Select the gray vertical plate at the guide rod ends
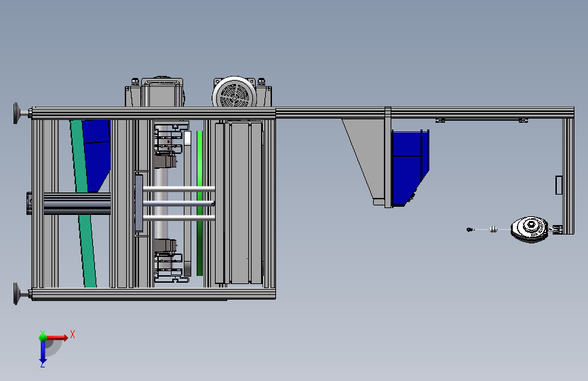This screenshot has height=381, width=588. (x=139, y=203)
